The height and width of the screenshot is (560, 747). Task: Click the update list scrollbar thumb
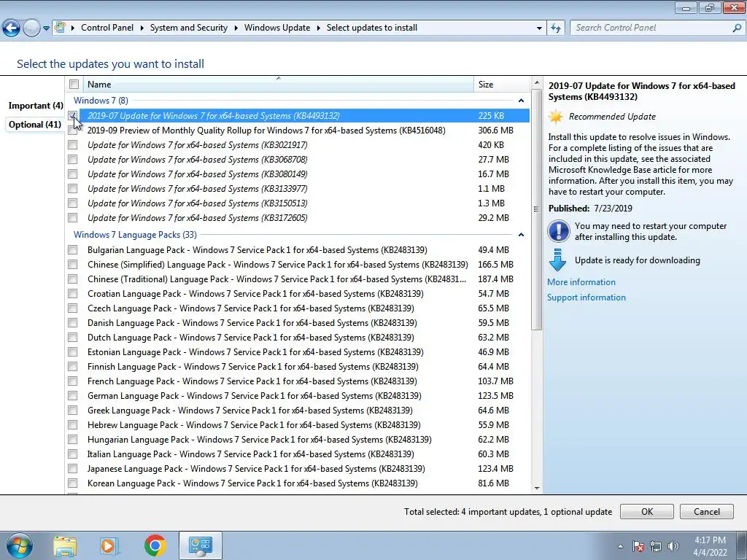coord(537,209)
